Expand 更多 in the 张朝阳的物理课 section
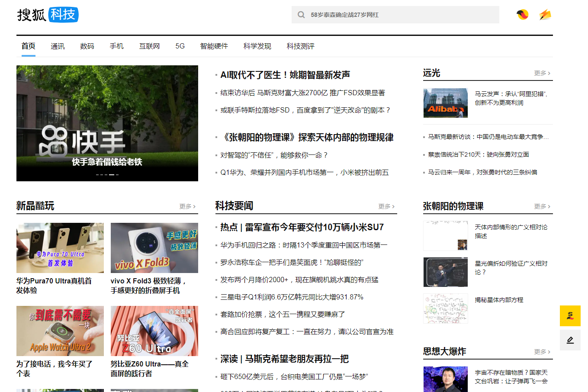The height and width of the screenshot is (392, 588). pyautogui.click(x=542, y=206)
